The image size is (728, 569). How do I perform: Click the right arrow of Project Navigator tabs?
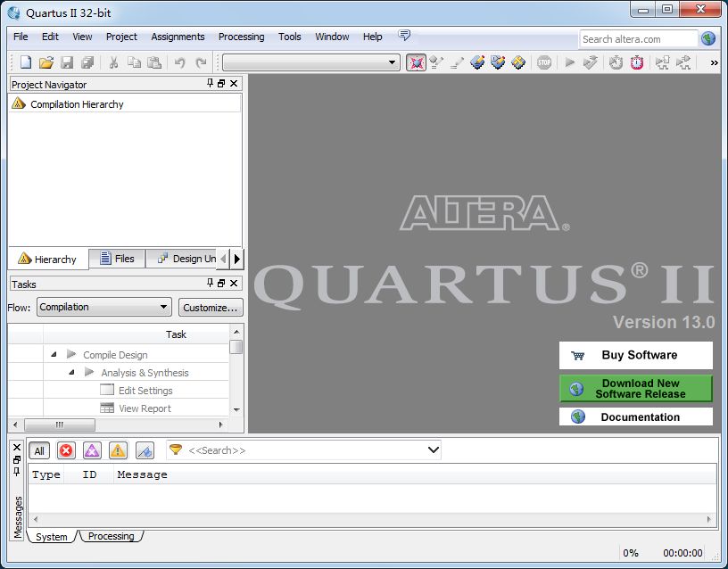click(x=237, y=259)
